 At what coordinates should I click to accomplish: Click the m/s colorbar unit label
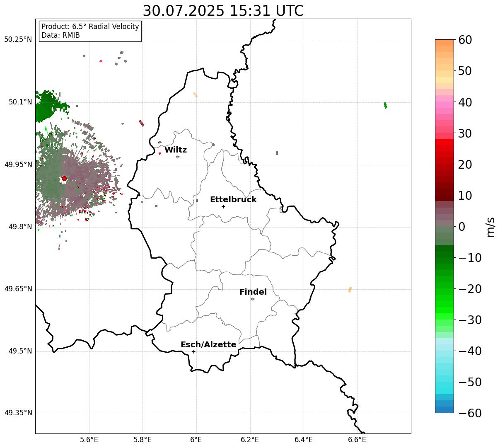pyautogui.click(x=490, y=226)
